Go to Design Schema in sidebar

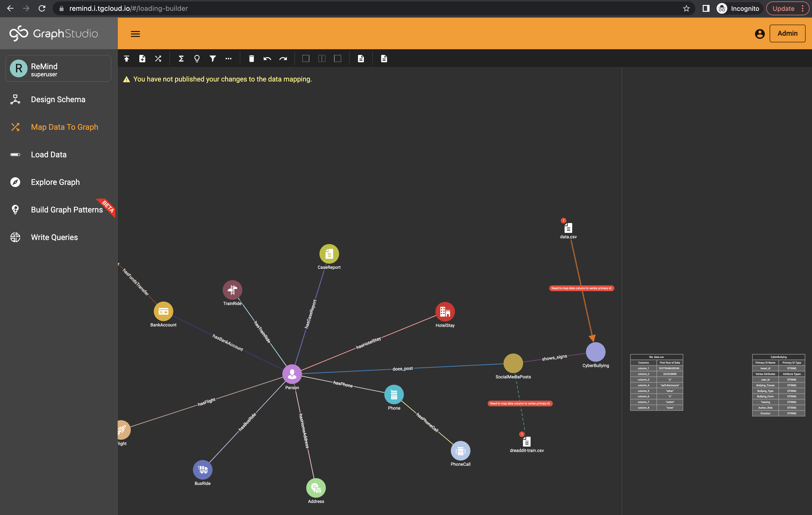tap(58, 99)
